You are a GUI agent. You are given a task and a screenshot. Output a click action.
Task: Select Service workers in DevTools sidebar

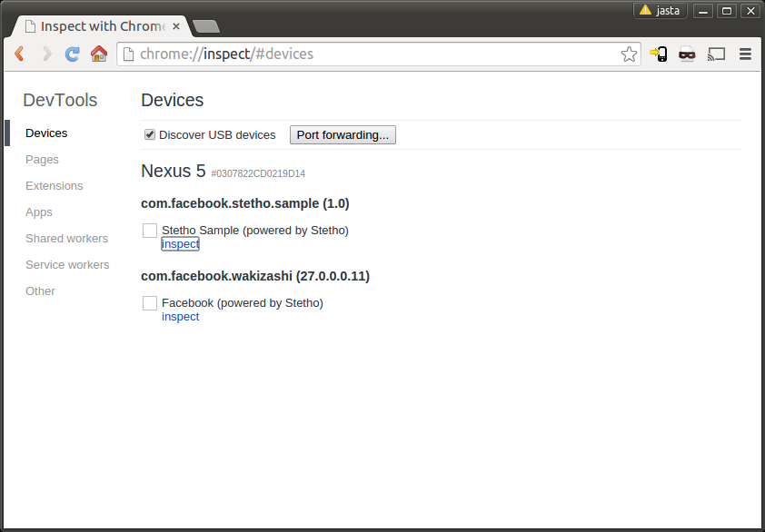(65, 264)
